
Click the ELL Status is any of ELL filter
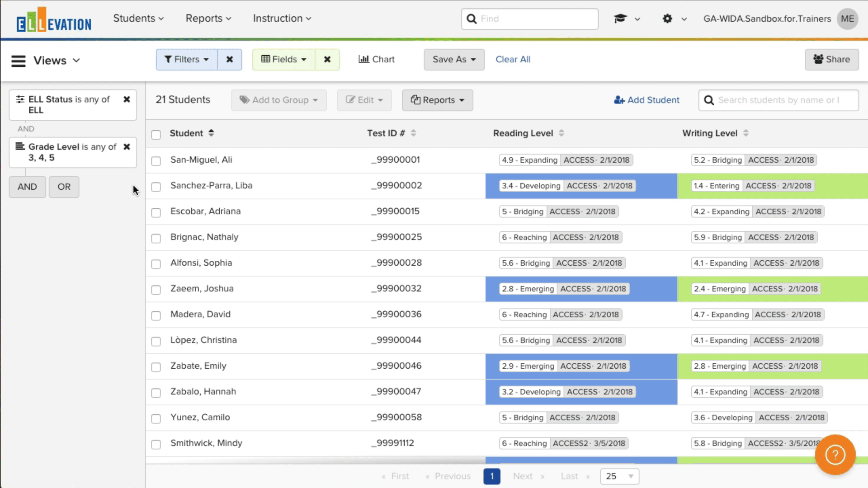(73, 105)
